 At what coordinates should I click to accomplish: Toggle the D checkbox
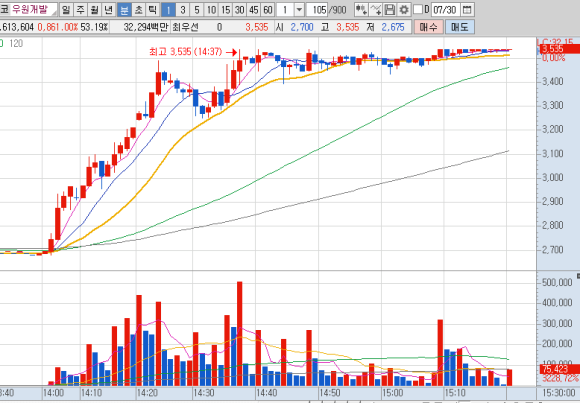pos(418,9)
